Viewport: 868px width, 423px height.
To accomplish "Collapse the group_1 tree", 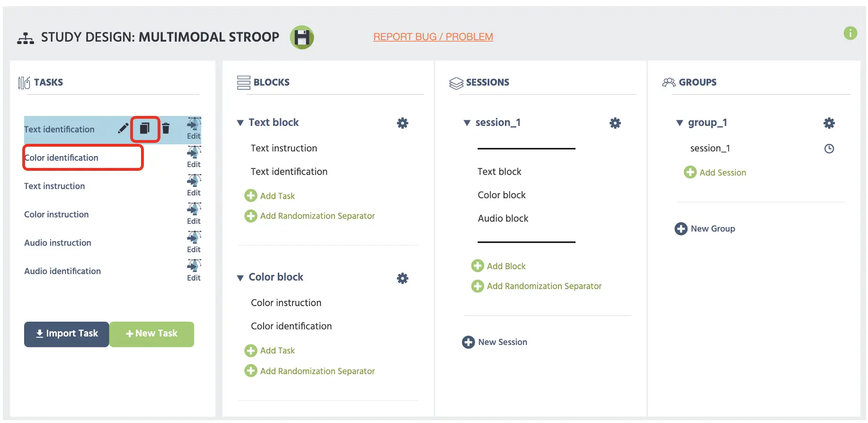I will pos(680,123).
